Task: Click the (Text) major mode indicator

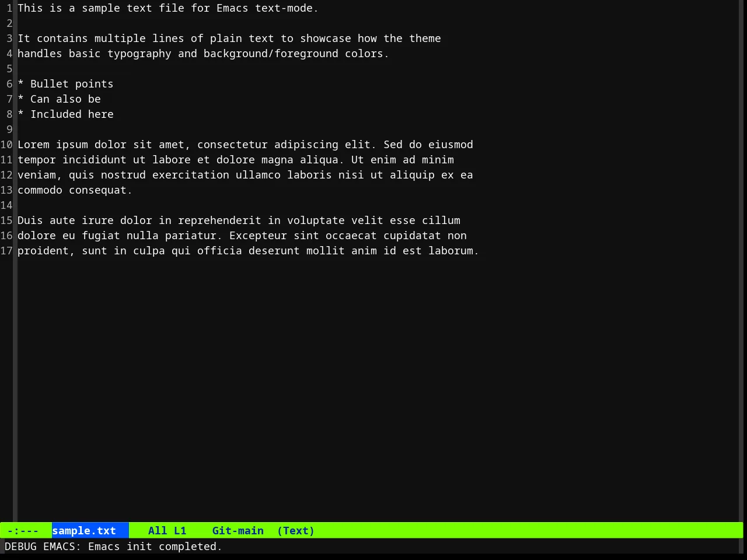Action: [x=296, y=531]
